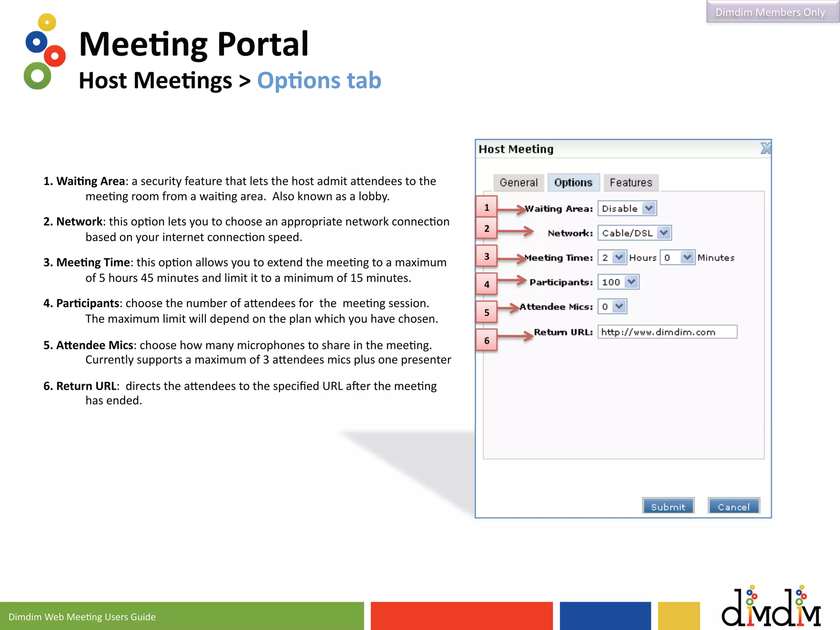Click the '1. Waiting Area' description heading
The height and width of the screenshot is (630, 840).
(x=84, y=181)
